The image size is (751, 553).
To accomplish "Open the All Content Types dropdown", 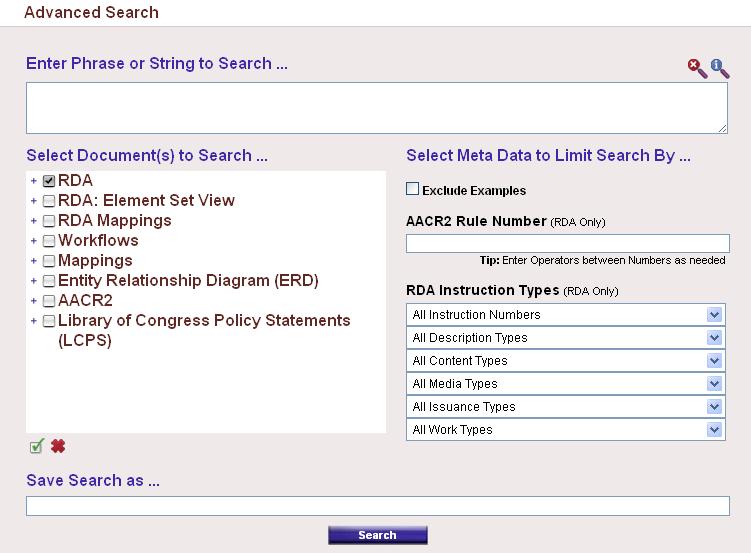I will (x=567, y=361).
